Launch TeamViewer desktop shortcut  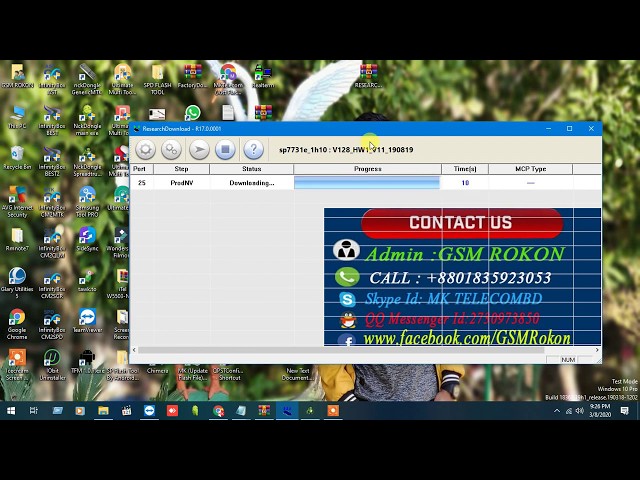(87, 321)
